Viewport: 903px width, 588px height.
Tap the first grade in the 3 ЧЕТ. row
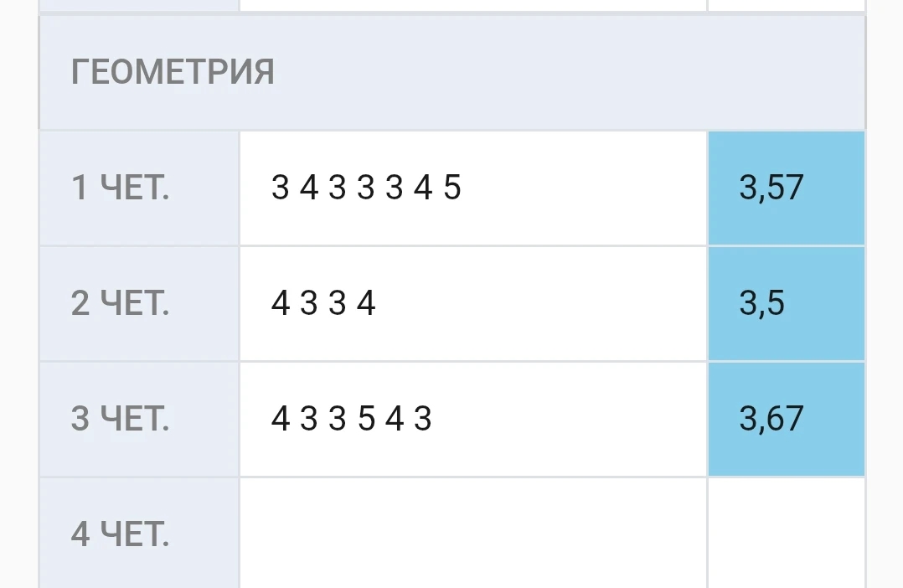point(280,419)
